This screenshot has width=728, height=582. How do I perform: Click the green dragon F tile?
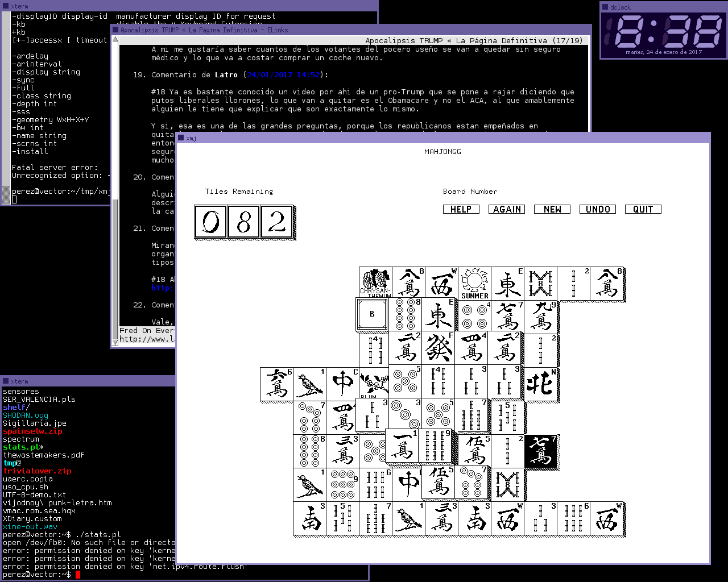tap(438, 348)
